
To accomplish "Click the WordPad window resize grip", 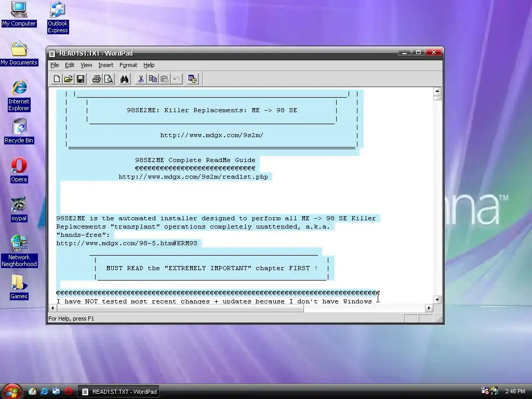I will (439, 320).
